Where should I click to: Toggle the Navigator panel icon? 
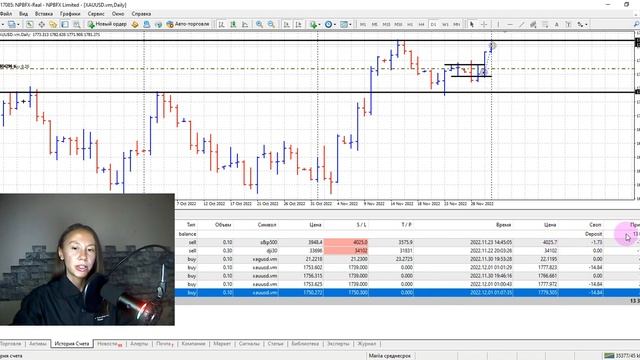pyautogui.click(x=53, y=24)
